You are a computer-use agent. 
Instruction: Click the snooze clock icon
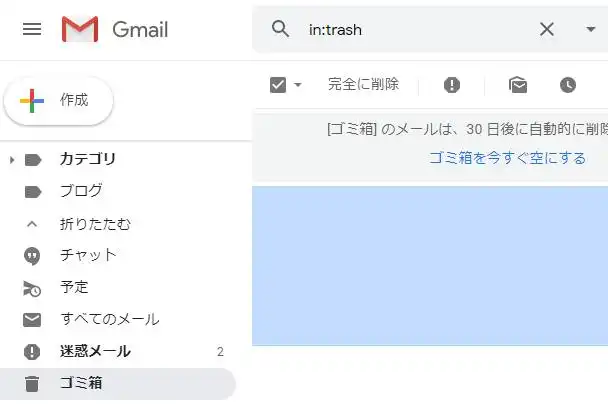pos(568,85)
